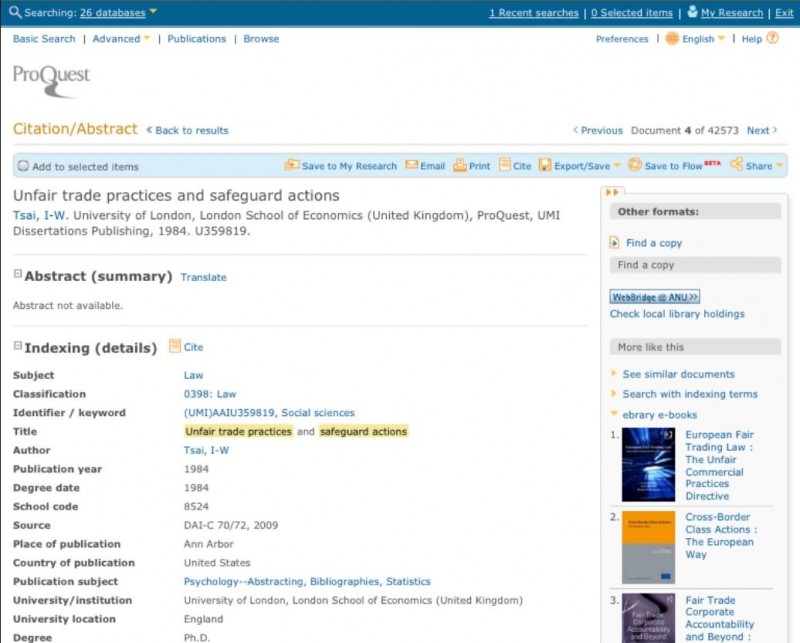
Task: Expand the English language dropdown arrow
Action: [x=721, y=38]
